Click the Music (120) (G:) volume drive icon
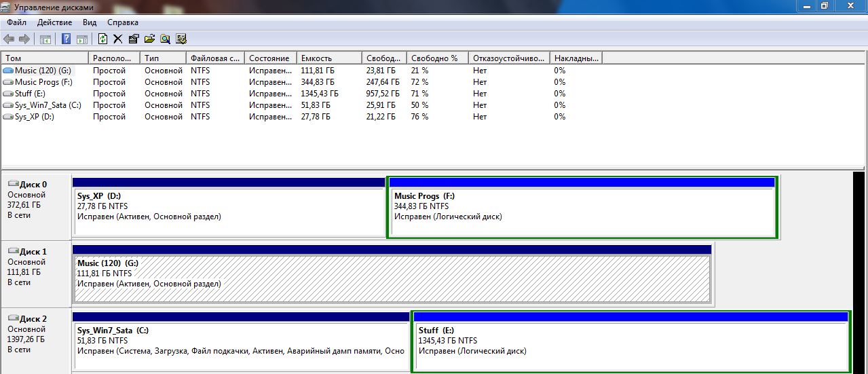The height and width of the screenshot is (374, 868). pos(8,71)
